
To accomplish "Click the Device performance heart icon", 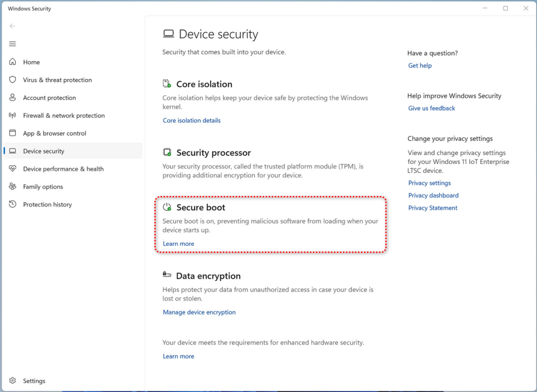I will (x=13, y=168).
